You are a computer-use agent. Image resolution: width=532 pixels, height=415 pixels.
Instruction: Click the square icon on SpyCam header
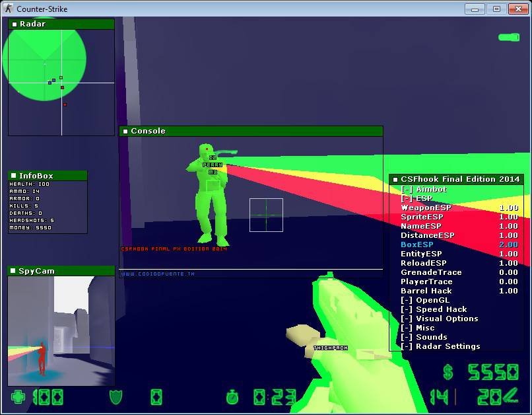[x=13, y=271]
